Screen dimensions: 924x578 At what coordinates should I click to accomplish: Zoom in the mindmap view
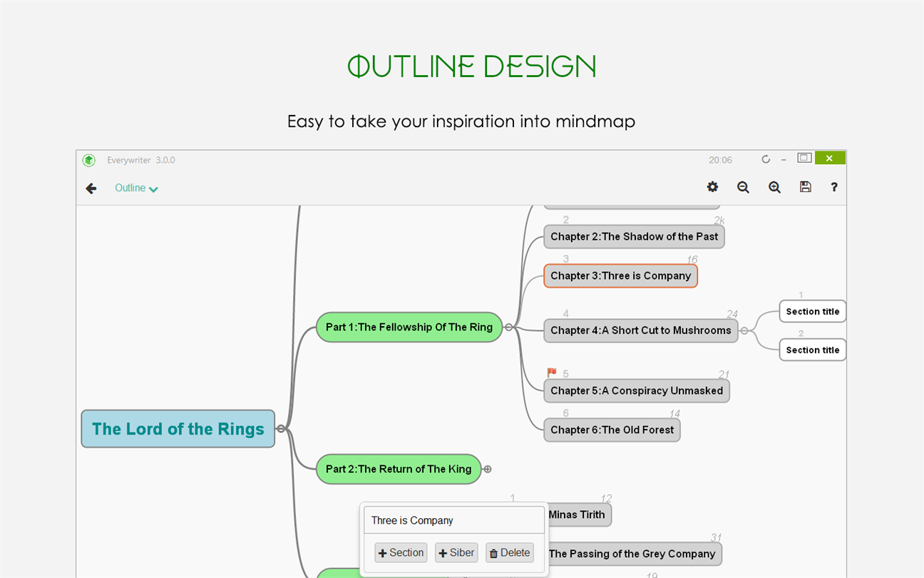coord(774,187)
